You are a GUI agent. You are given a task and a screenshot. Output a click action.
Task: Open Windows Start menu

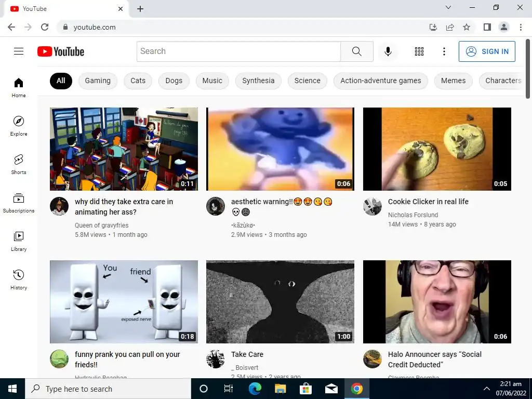tap(12, 389)
